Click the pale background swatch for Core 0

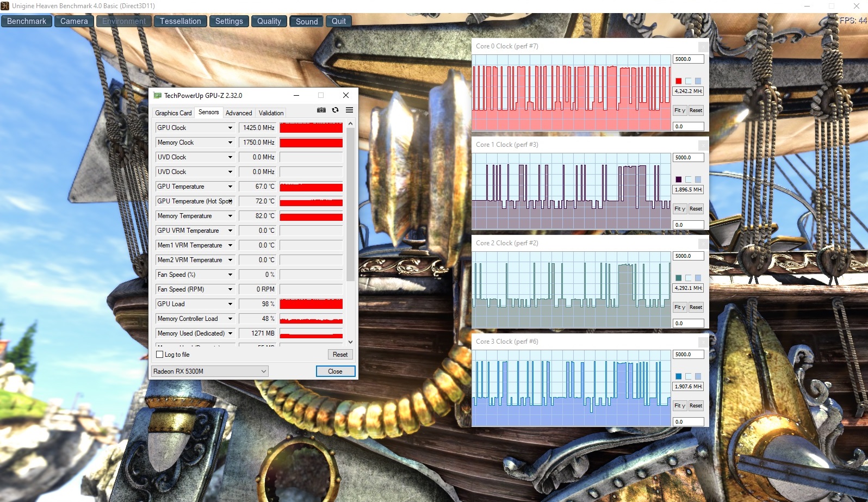(688, 81)
